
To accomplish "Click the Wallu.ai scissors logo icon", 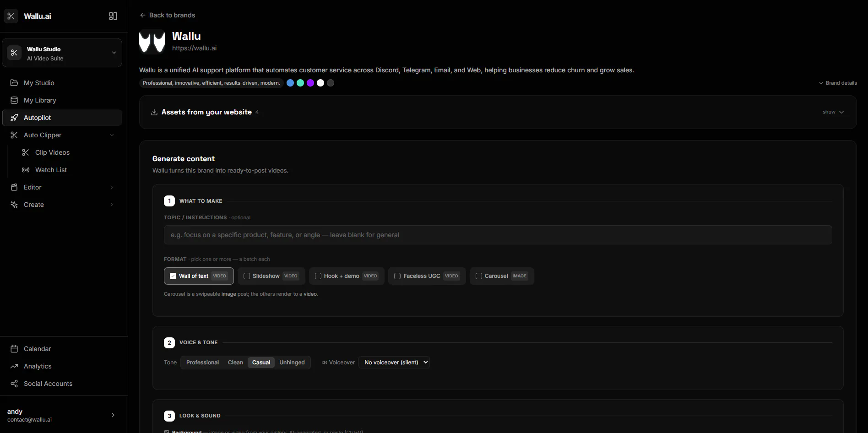I will 11,16.
